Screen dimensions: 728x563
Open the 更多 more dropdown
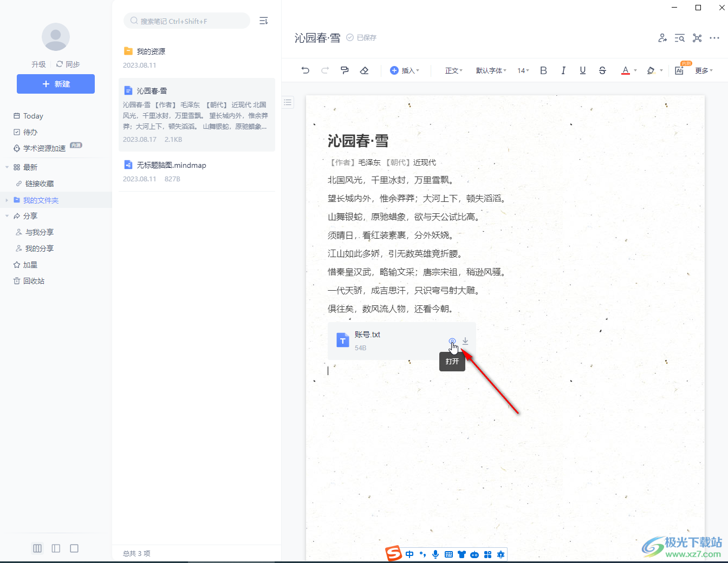704,70
